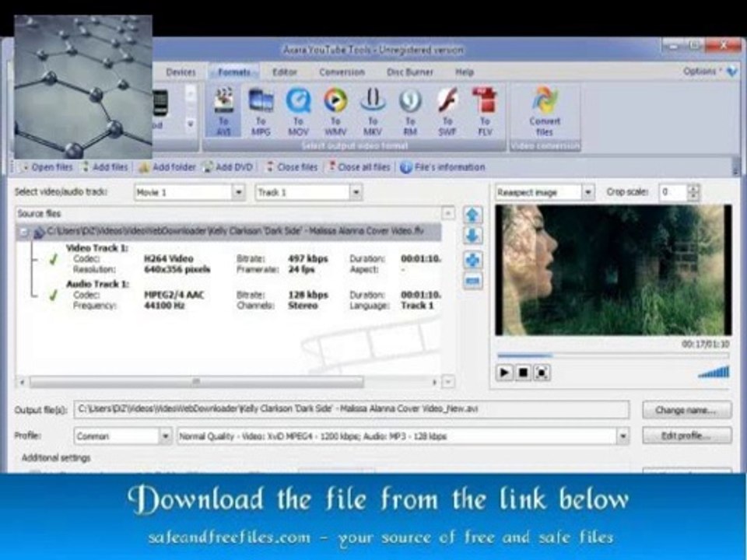Screen dimensions: 747x560
Task: Play the preview video
Action: (x=504, y=373)
